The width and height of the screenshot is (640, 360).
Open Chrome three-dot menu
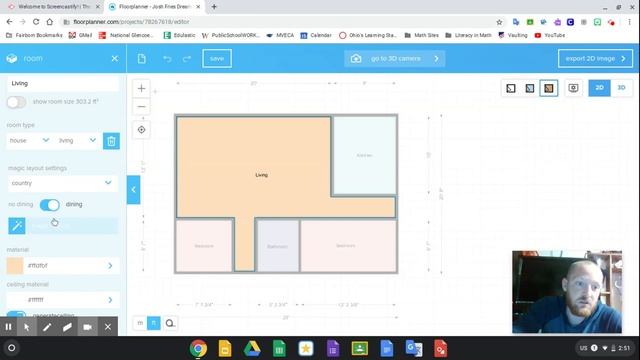point(629,22)
